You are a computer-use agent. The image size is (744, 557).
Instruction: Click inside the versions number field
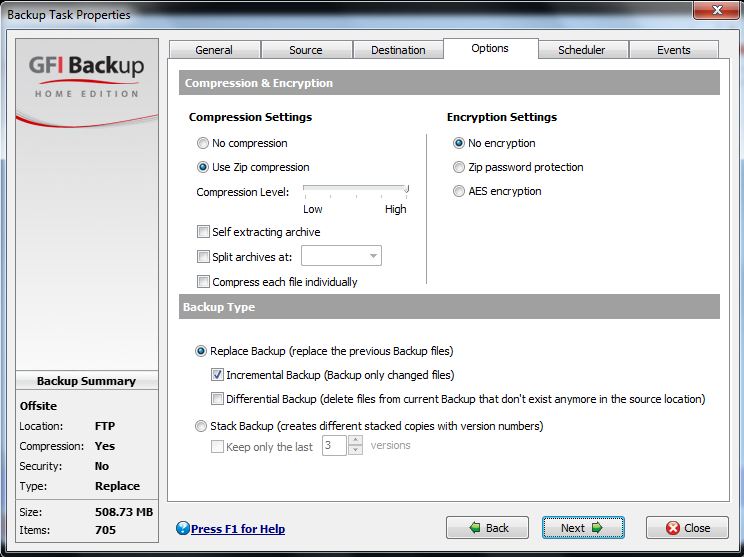point(334,446)
